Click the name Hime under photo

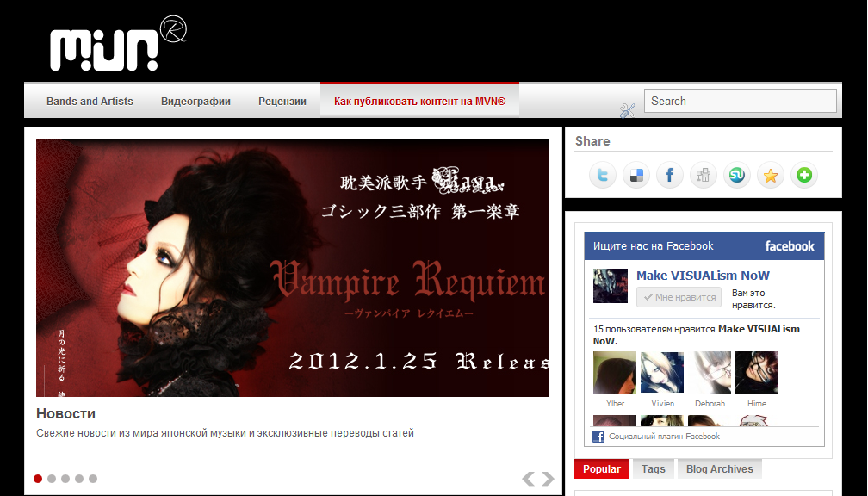pos(757,404)
